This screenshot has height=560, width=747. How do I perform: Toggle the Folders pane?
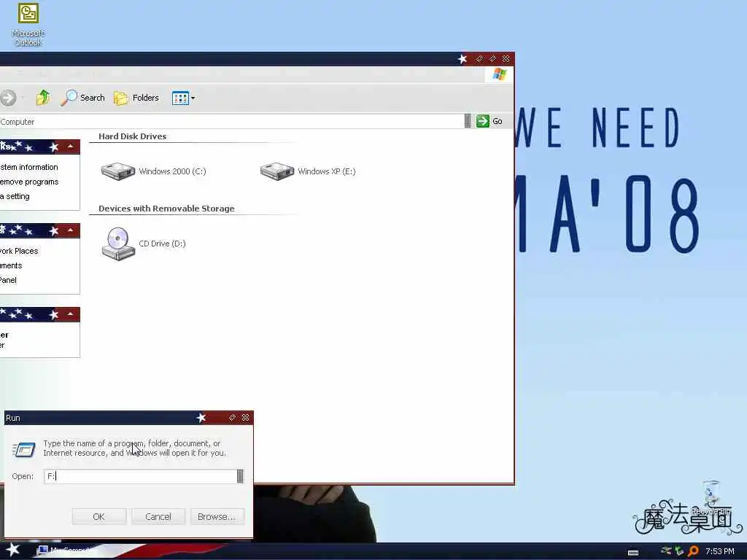(136, 98)
